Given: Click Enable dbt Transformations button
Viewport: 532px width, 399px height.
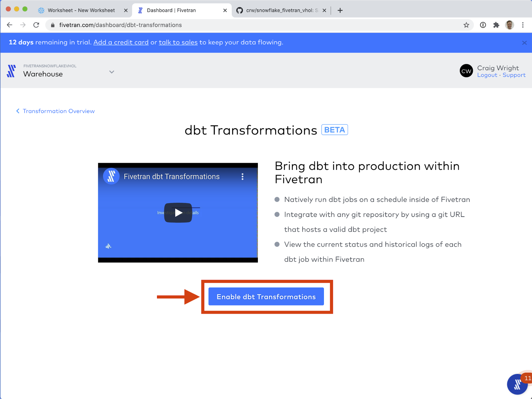Looking at the screenshot, I should tap(266, 297).
